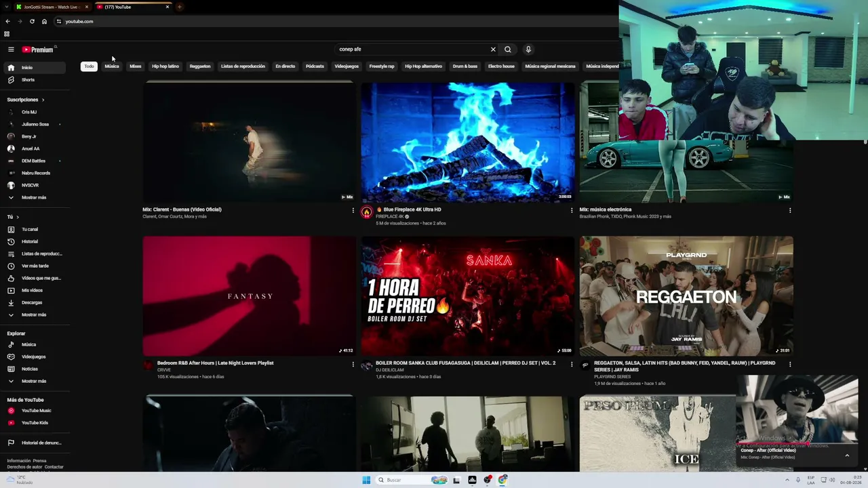The width and height of the screenshot is (868, 488).
Task: Open options menu for Clarent Buenas mix
Action: (x=353, y=211)
